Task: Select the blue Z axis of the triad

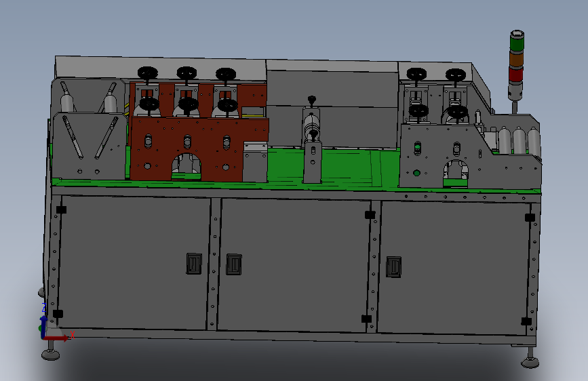Action: (x=43, y=327)
